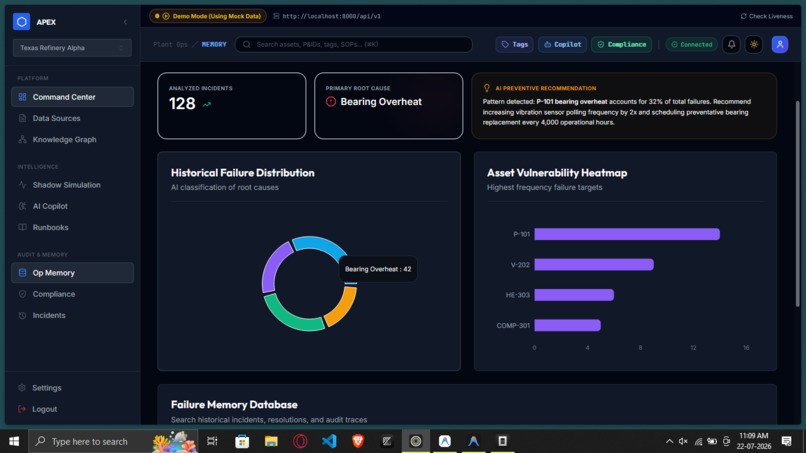Click the Tags button in header
Screen dimensions: 806x453
click(x=515, y=44)
